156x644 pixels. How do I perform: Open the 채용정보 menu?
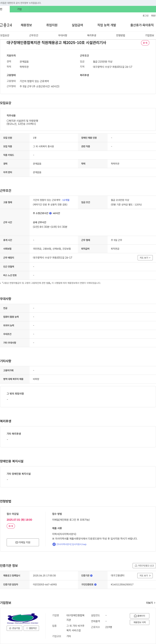tap(26, 25)
